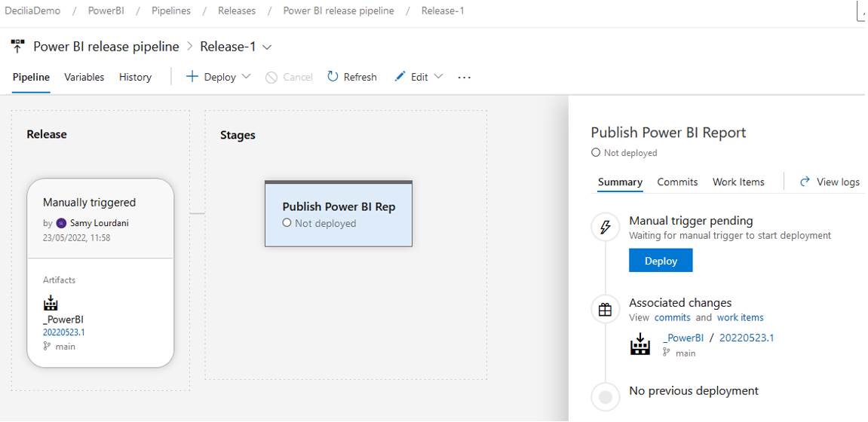
Task: Click the Samy Lourdani name text
Action: pos(100,224)
